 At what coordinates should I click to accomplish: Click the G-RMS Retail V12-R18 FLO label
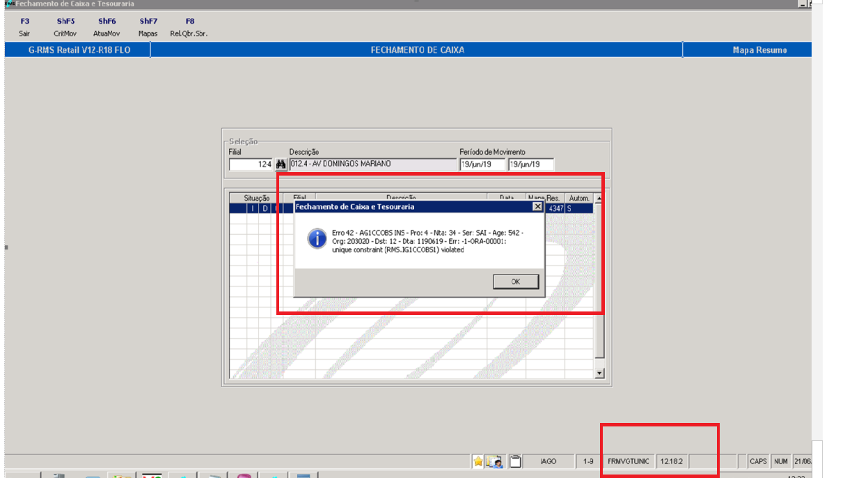click(x=79, y=50)
